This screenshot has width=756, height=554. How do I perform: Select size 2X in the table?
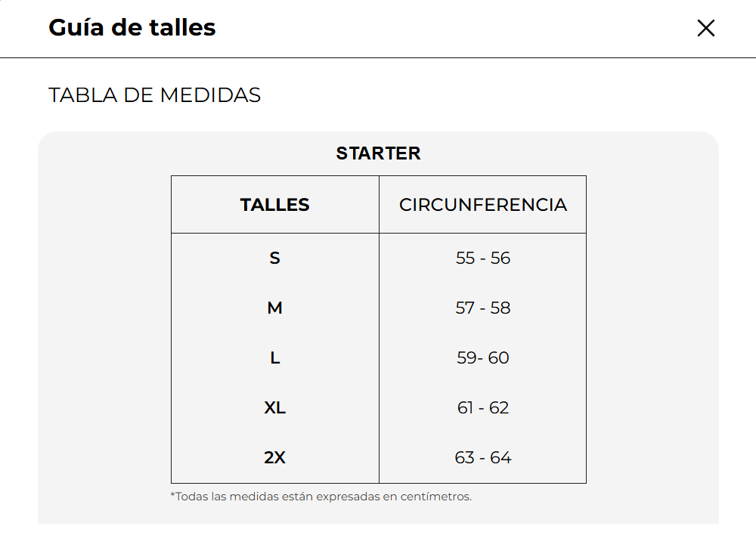[x=274, y=458]
